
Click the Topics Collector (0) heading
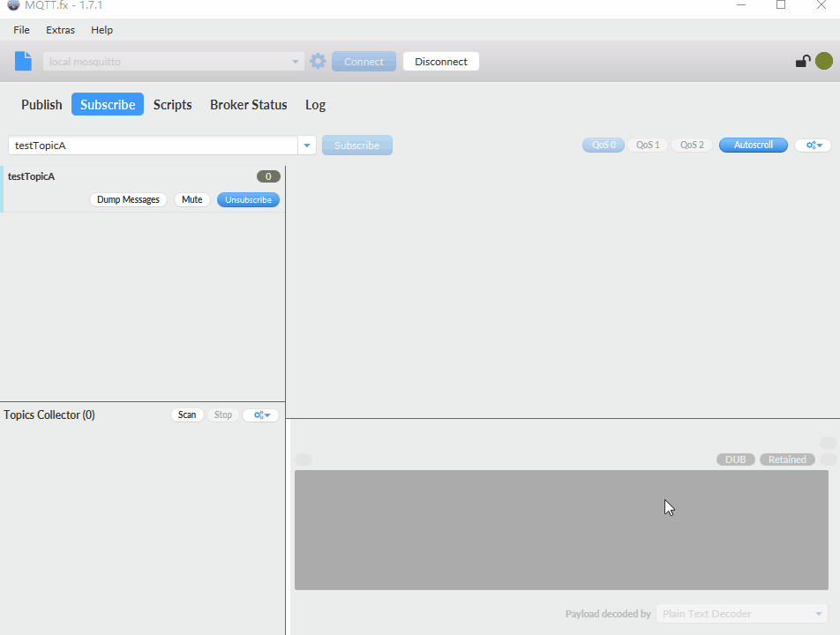tap(49, 415)
